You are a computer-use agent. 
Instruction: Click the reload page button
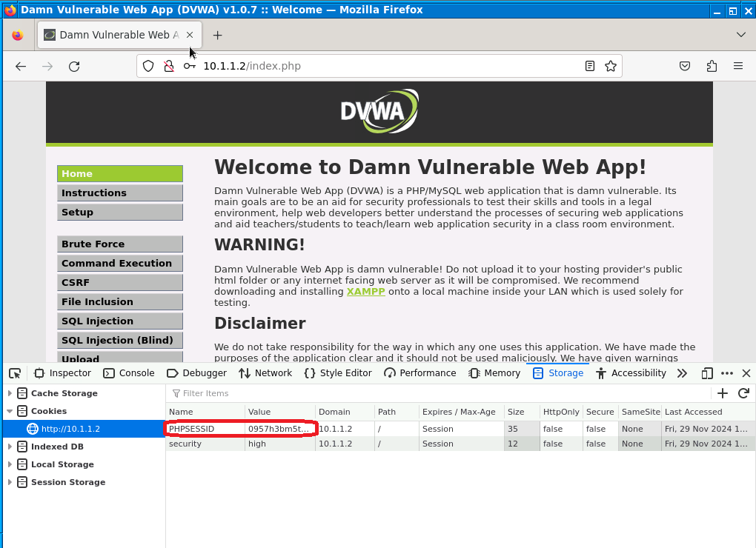(x=74, y=66)
